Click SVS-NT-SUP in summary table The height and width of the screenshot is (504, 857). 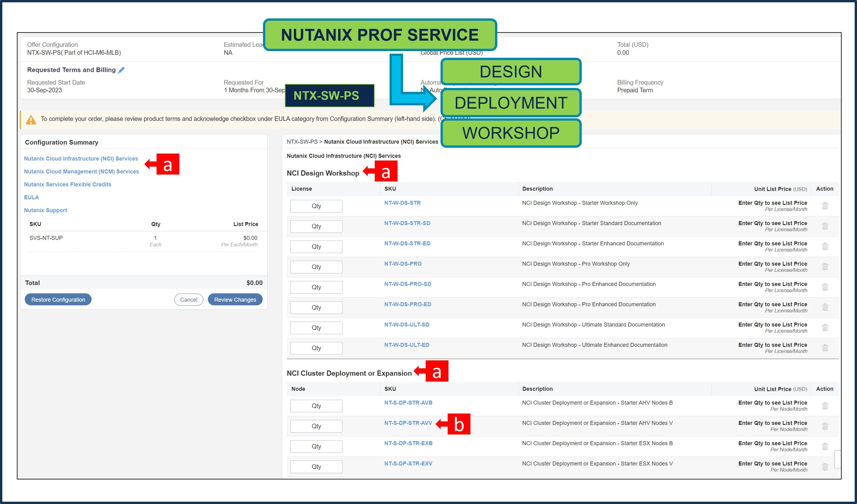(46, 238)
